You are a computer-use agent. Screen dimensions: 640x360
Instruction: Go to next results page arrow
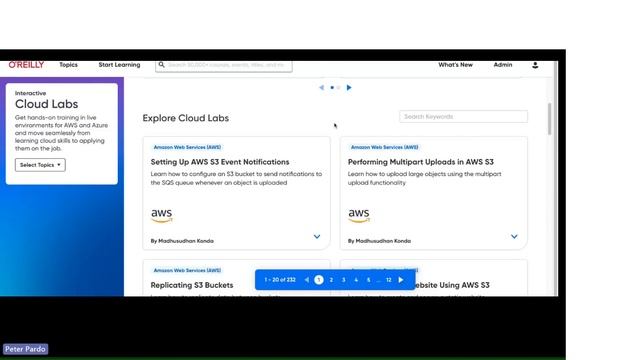point(401,280)
